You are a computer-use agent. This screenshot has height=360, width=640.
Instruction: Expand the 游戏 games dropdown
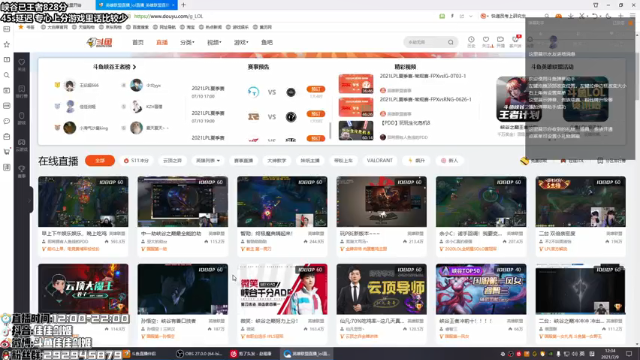tap(241, 42)
